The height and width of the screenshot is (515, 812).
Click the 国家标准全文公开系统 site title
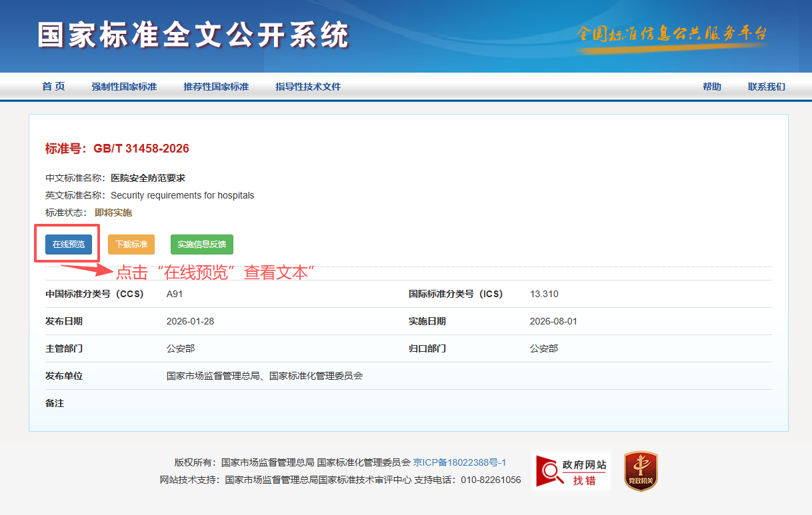click(193, 35)
